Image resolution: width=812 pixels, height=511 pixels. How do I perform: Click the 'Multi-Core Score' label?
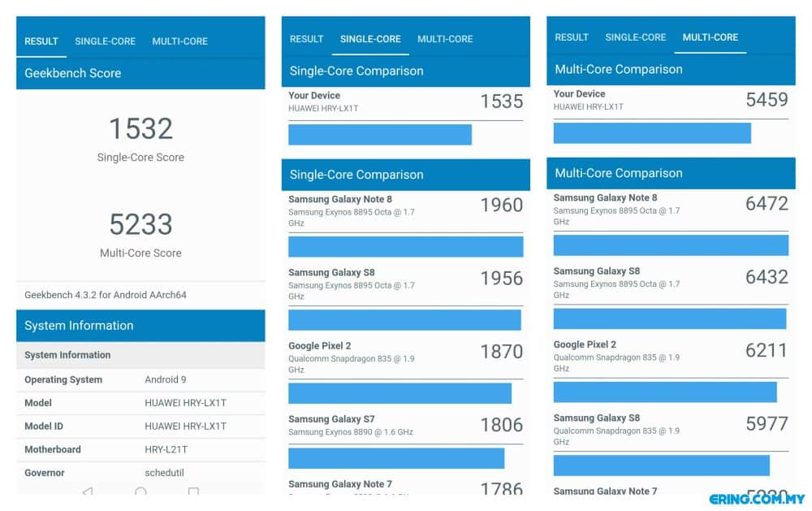point(140,253)
